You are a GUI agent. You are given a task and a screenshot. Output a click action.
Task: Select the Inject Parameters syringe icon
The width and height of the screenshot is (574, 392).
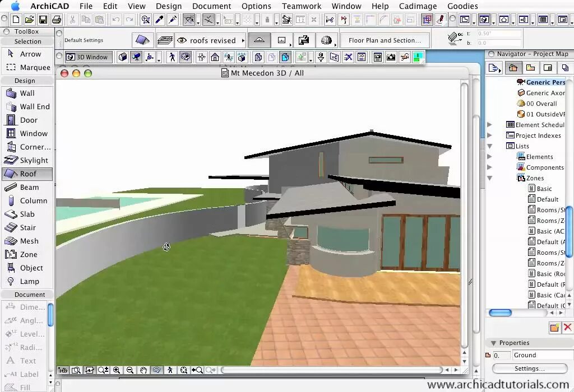(x=173, y=20)
